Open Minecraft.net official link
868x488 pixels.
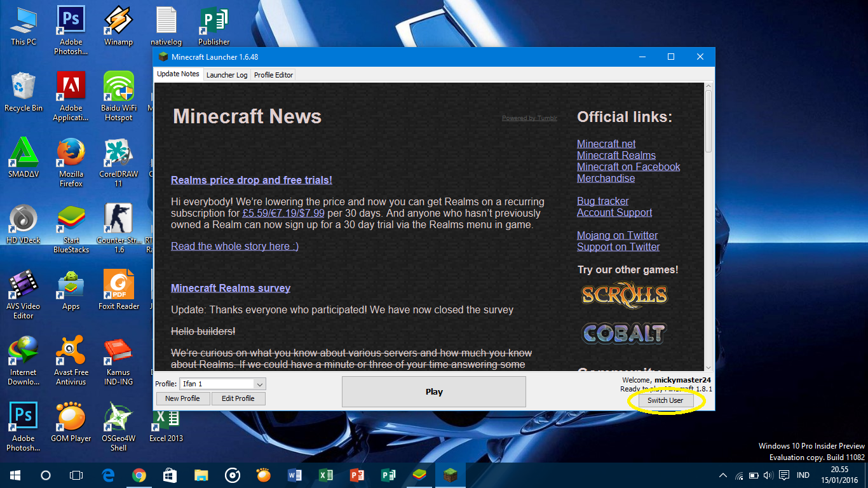tap(606, 144)
